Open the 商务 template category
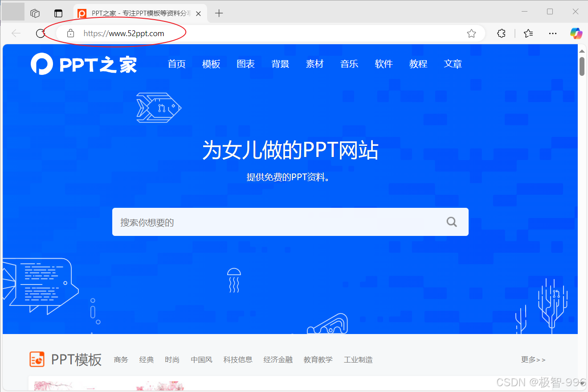588x392 pixels. click(121, 359)
